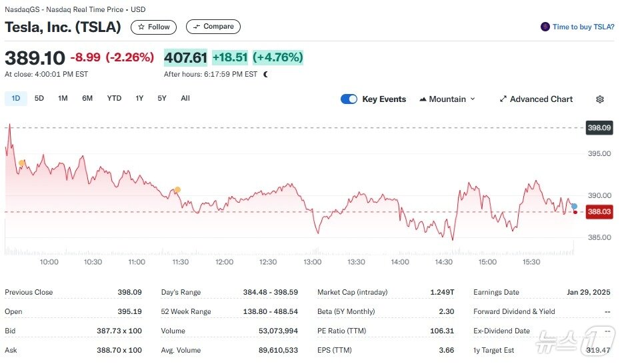Switch chart to YTD range
Viewport: 622px width, 364px height.
click(114, 99)
